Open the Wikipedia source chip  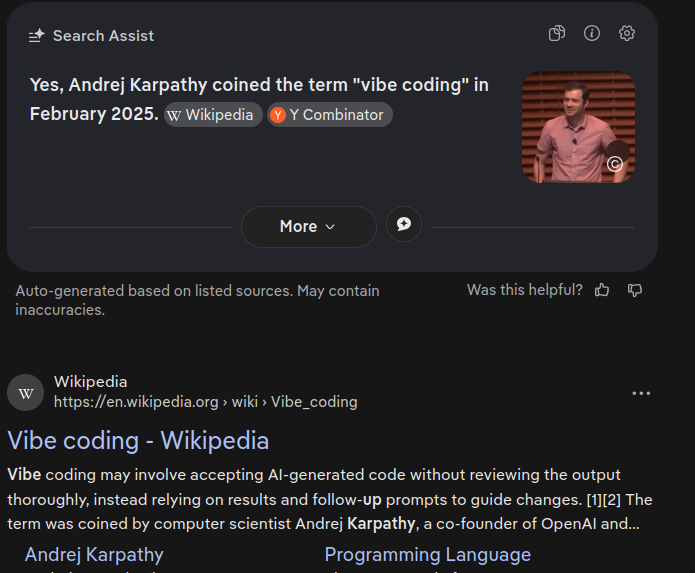click(213, 115)
